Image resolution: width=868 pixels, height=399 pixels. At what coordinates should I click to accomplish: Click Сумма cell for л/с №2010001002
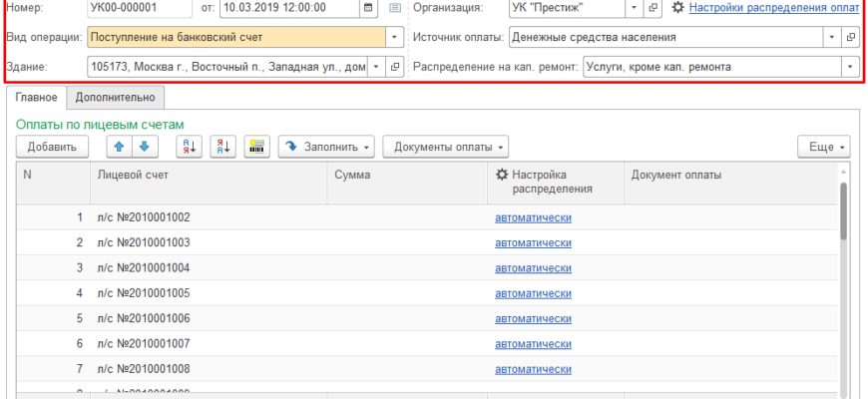[407, 217]
